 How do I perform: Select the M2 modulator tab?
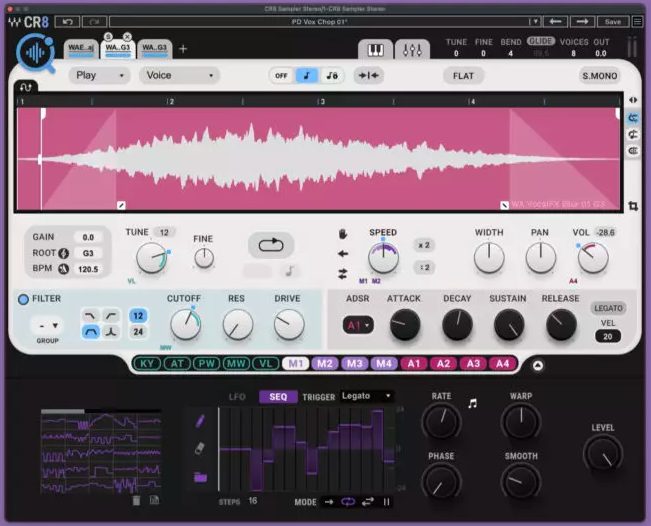click(x=325, y=364)
